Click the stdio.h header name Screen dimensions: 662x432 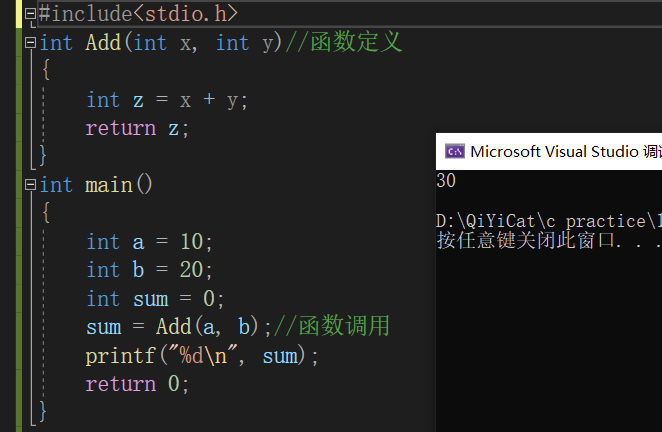point(187,14)
